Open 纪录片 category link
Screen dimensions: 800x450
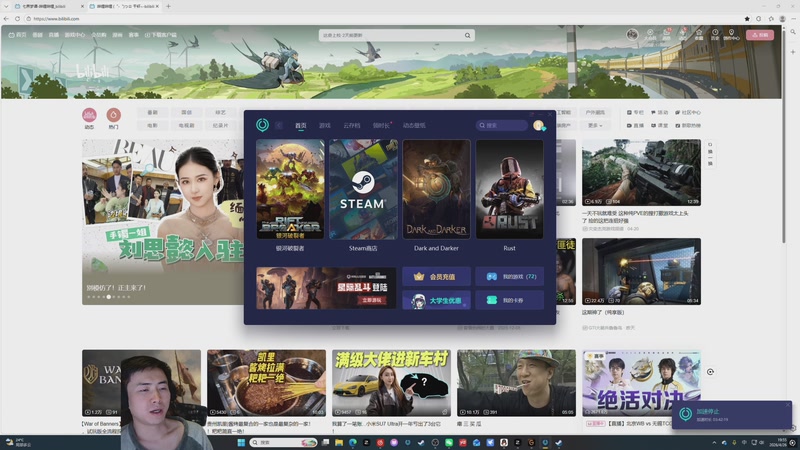(220, 125)
